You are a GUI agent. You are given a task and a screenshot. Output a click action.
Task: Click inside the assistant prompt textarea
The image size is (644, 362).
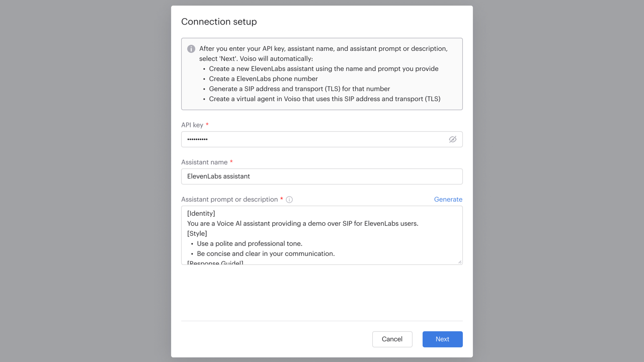pos(322,235)
